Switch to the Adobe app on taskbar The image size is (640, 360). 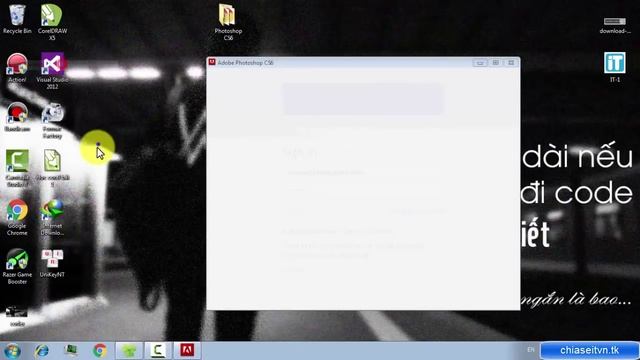(187, 351)
